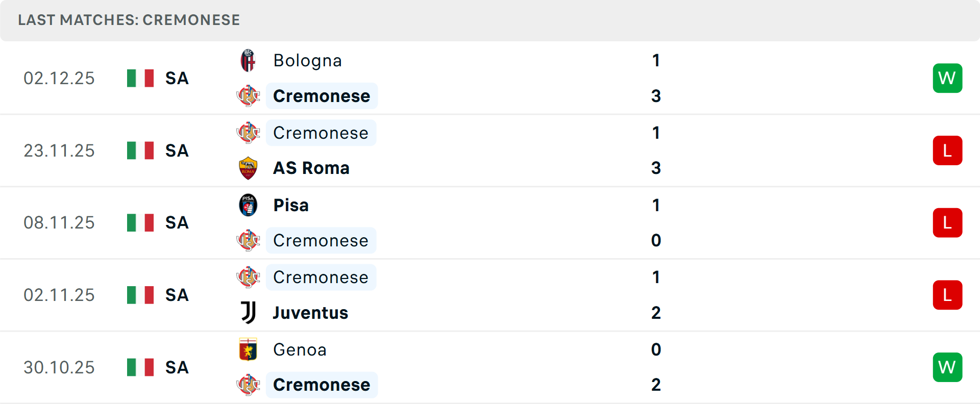
Task: Click the Bologna club crest icon
Action: (x=248, y=61)
